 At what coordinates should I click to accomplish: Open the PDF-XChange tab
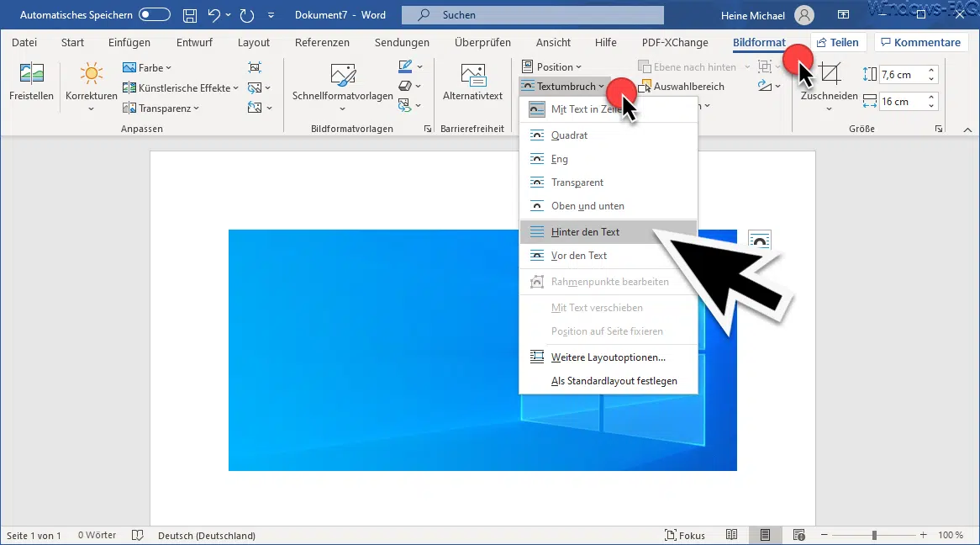[x=675, y=43]
